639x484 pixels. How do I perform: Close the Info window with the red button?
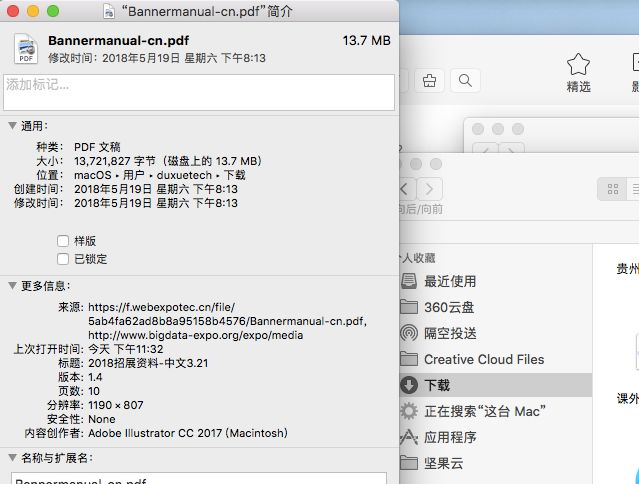click(13, 11)
